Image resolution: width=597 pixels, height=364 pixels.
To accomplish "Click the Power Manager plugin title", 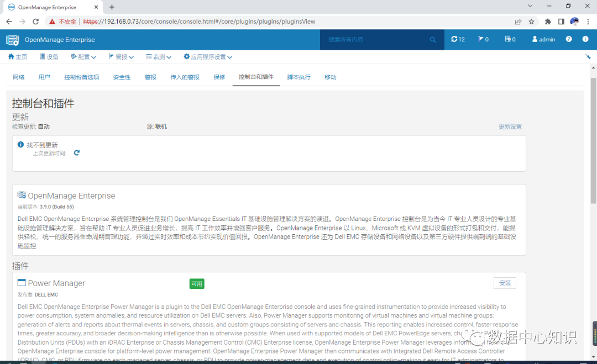I will pos(56,283).
